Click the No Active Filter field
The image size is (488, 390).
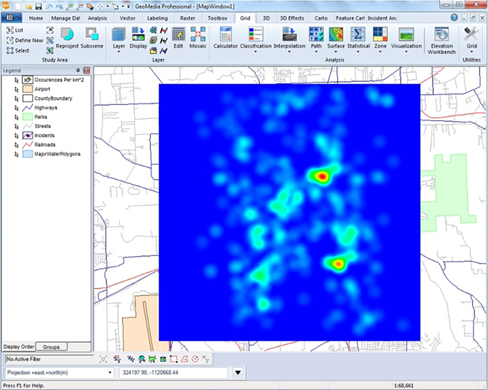(49, 359)
